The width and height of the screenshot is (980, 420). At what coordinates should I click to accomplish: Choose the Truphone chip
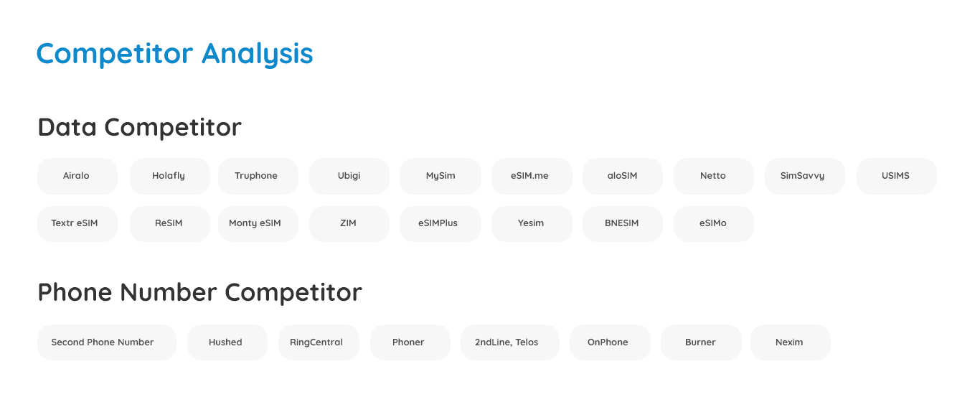coord(257,176)
